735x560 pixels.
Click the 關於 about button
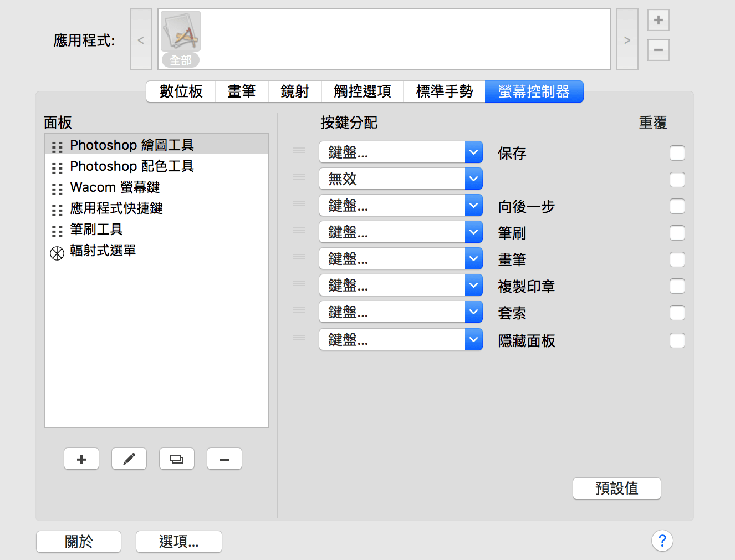point(79,542)
